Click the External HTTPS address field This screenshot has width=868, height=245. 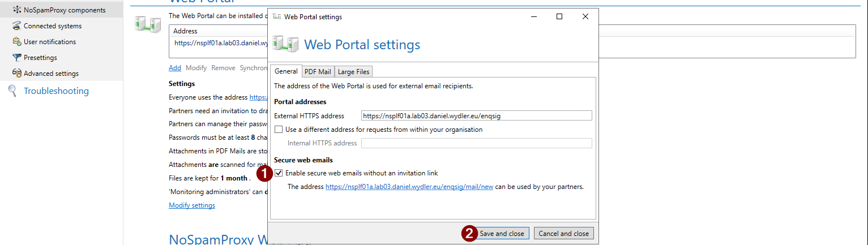tap(476, 116)
